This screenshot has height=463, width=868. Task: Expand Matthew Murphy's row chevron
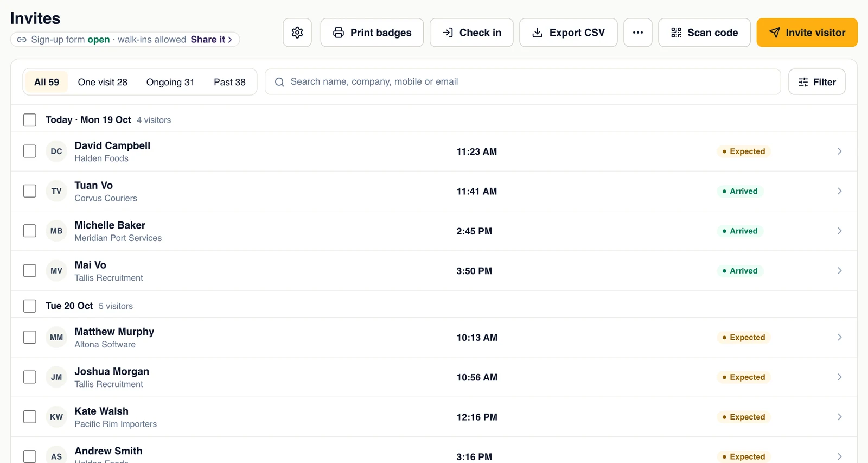pyautogui.click(x=839, y=337)
